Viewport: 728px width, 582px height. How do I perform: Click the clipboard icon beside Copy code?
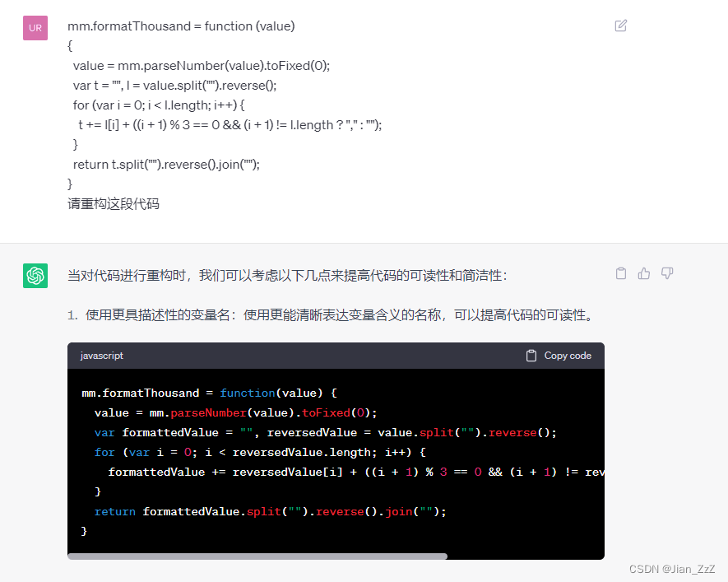pyautogui.click(x=531, y=356)
